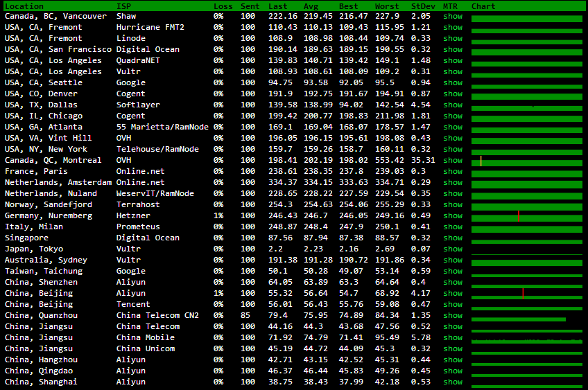The width and height of the screenshot is (588, 390).
Task: Open 'show' link for Nuland WeservIT
Action: tap(453, 194)
